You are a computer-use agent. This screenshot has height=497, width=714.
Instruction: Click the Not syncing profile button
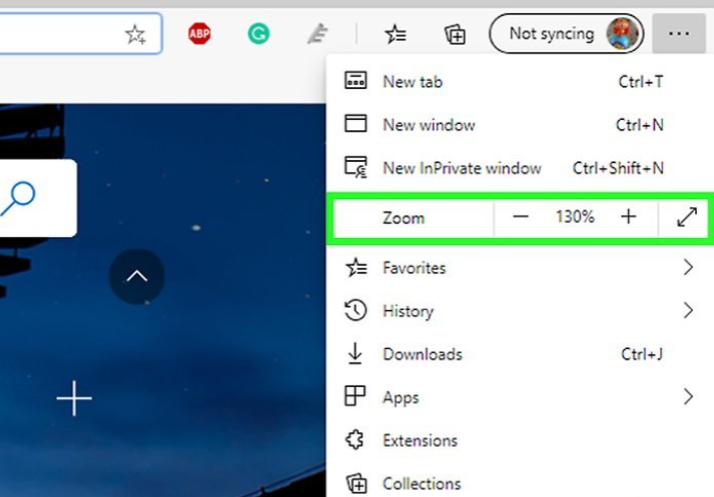(566, 34)
